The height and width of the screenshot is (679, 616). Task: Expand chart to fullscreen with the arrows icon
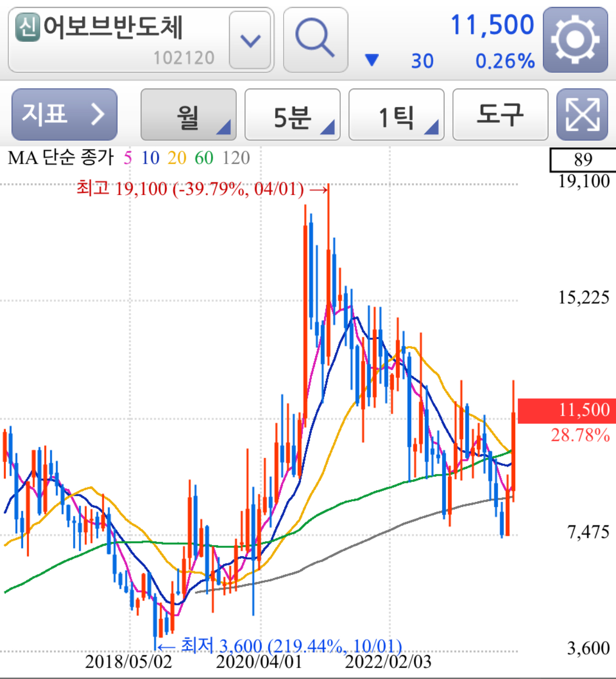click(x=582, y=114)
